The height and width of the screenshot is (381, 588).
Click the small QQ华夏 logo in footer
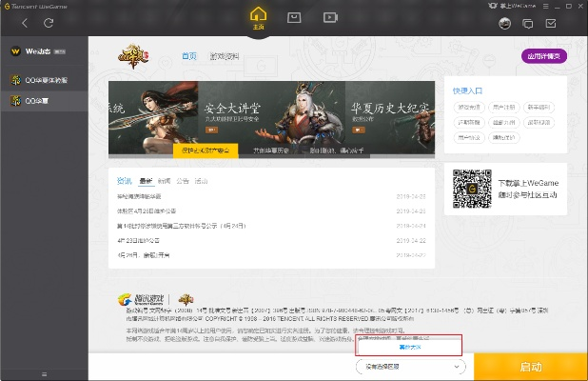point(186,299)
